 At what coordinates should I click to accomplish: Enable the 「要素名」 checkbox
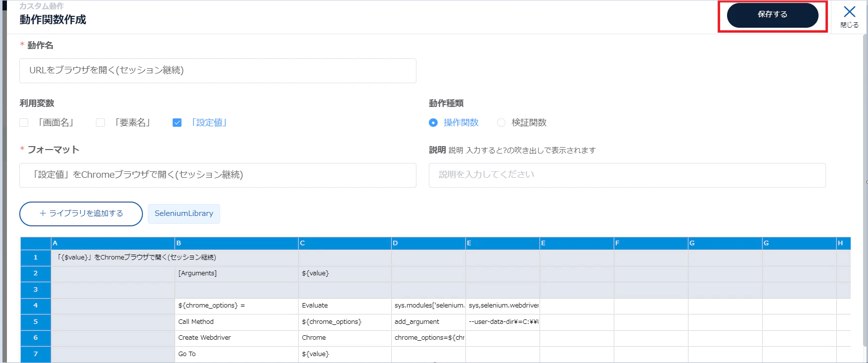pyautogui.click(x=100, y=122)
